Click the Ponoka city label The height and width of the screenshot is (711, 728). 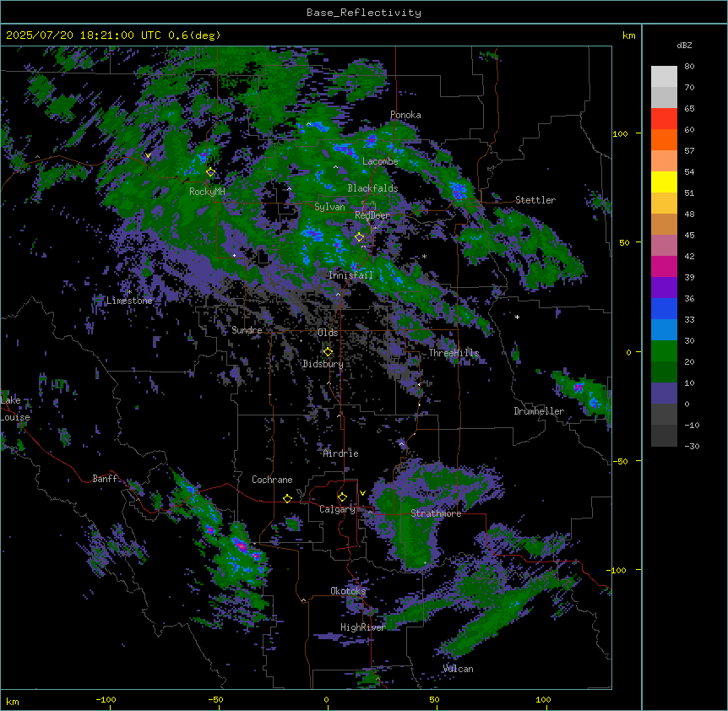(x=405, y=115)
